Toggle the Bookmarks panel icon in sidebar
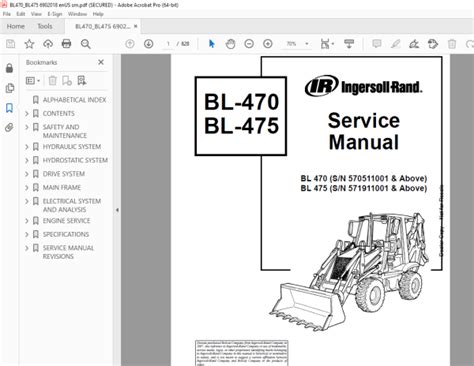The image size is (474, 366). coord(9,108)
